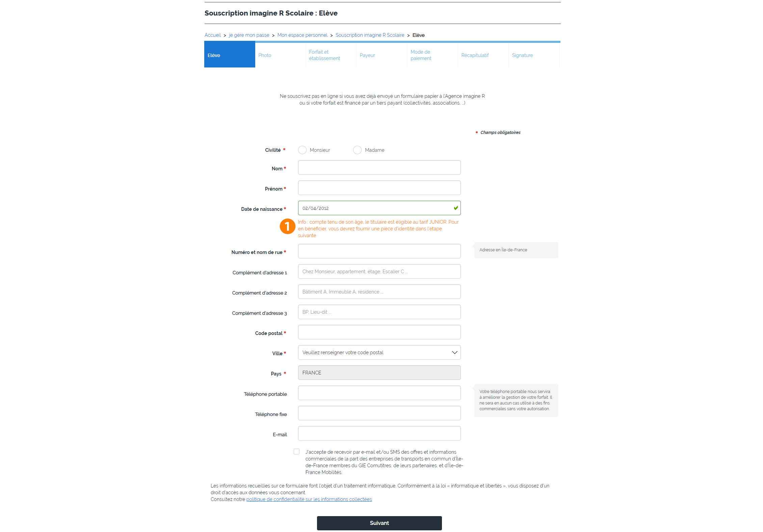Screen dimensions: 763x532
Task: Follow the Accueil breadcrumb link
Action: pyautogui.click(x=213, y=35)
